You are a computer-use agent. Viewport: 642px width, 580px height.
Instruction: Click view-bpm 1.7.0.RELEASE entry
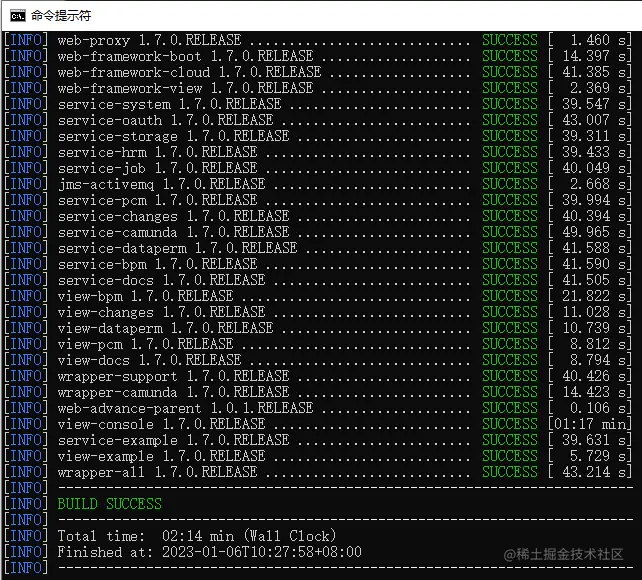pyautogui.click(x=145, y=296)
